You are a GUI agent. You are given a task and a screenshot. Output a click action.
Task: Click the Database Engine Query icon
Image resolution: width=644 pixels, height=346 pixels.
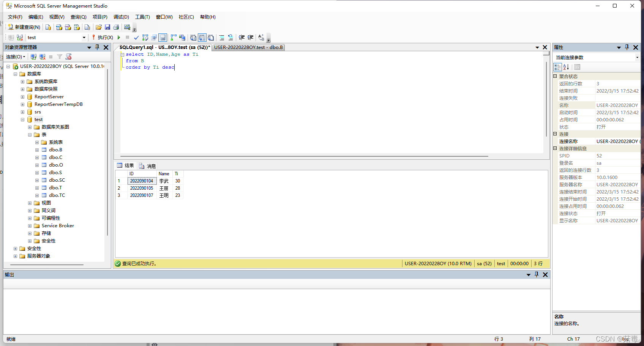[x=48, y=27]
